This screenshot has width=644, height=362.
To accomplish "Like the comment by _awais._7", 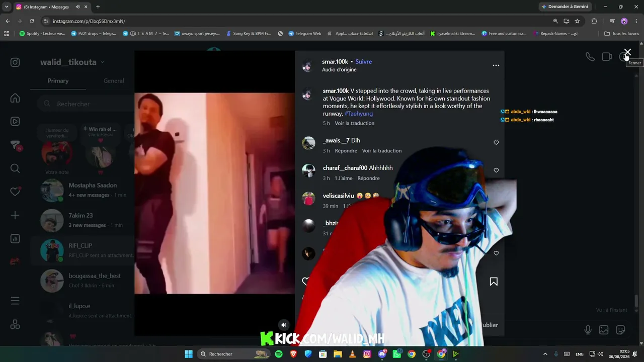I will pyautogui.click(x=496, y=143).
